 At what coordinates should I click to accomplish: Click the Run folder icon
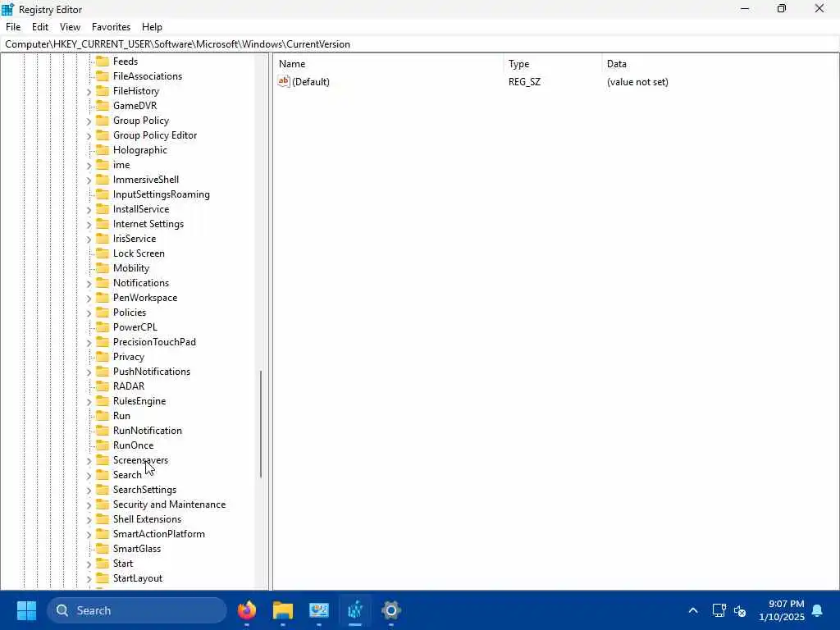pyautogui.click(x=103, y=416)
